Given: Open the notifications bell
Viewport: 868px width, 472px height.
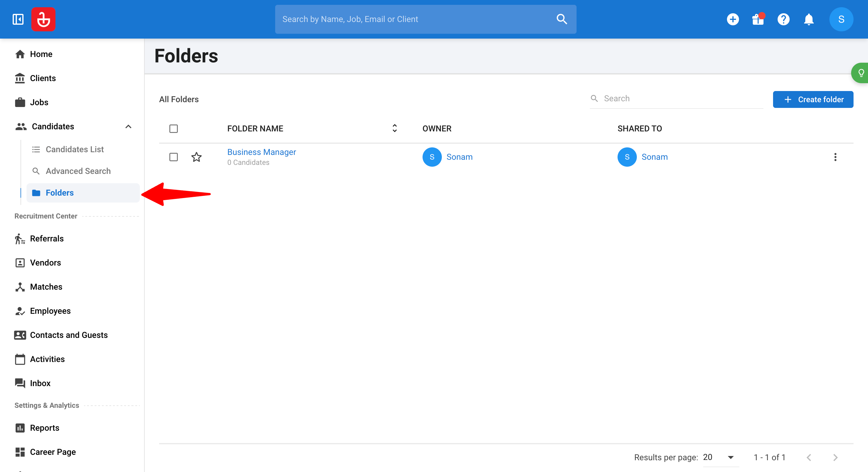Looking at the screenshot, I should click(x=809, y=19).
